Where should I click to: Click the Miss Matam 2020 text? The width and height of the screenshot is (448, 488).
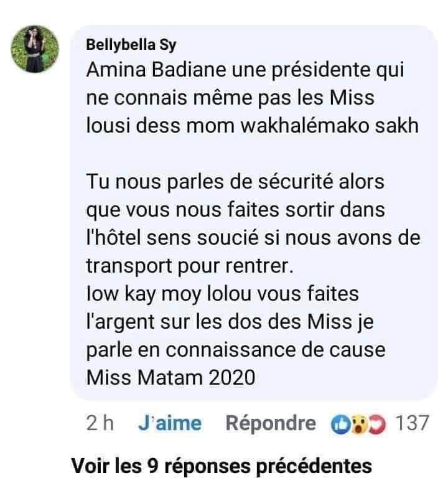coord(170,377)
